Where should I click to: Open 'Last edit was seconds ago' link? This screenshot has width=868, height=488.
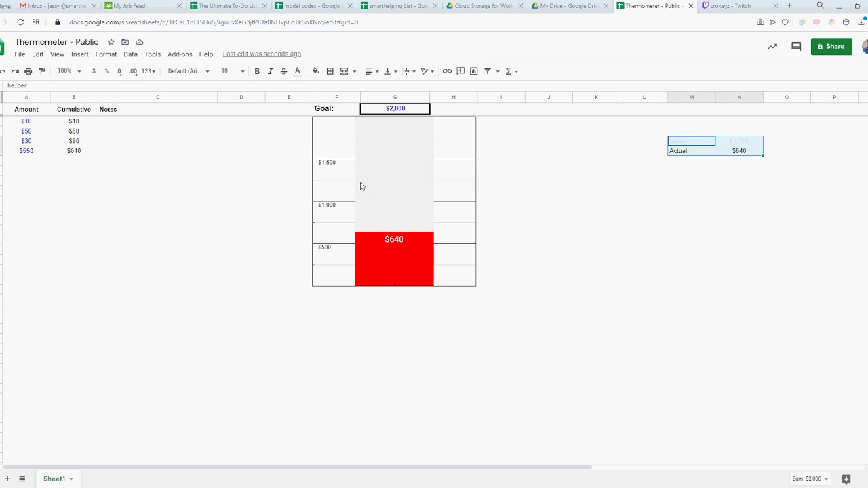tap(262, 54)
